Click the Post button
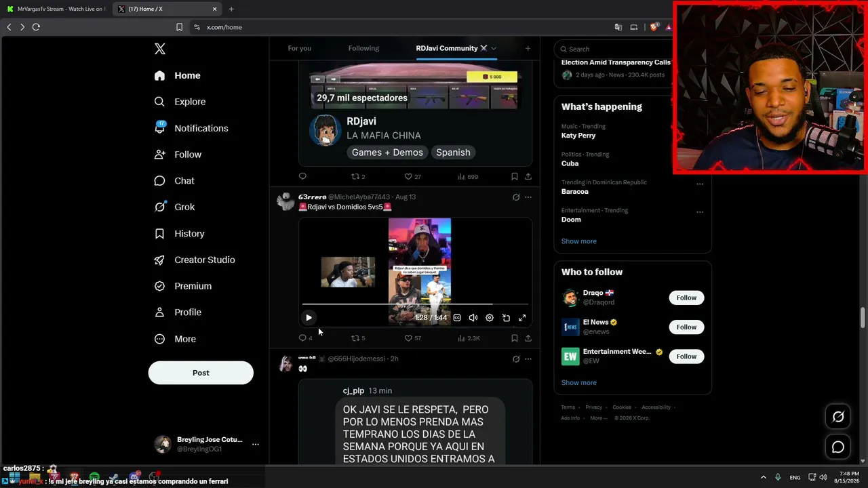The image size is (868, 488). click(x=201, y=373)
